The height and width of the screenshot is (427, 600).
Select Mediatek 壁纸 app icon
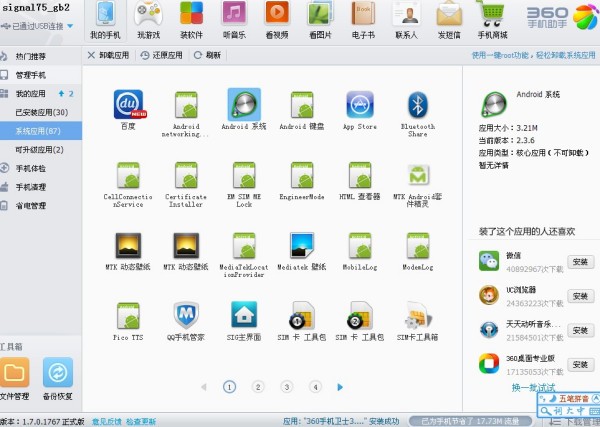pos(302,246)
